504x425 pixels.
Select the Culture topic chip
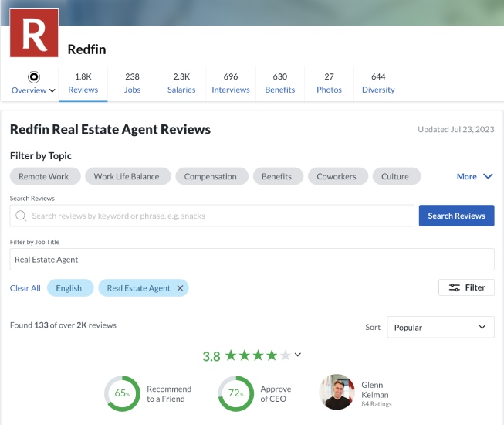pyautogui.click(x=396, y=176)
